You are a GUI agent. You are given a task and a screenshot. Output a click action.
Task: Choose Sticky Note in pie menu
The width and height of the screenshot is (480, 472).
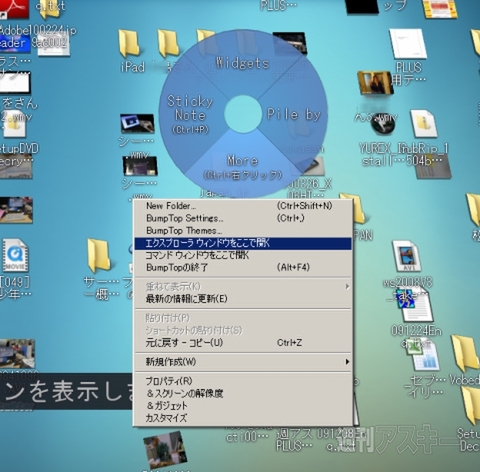[190, 114]
